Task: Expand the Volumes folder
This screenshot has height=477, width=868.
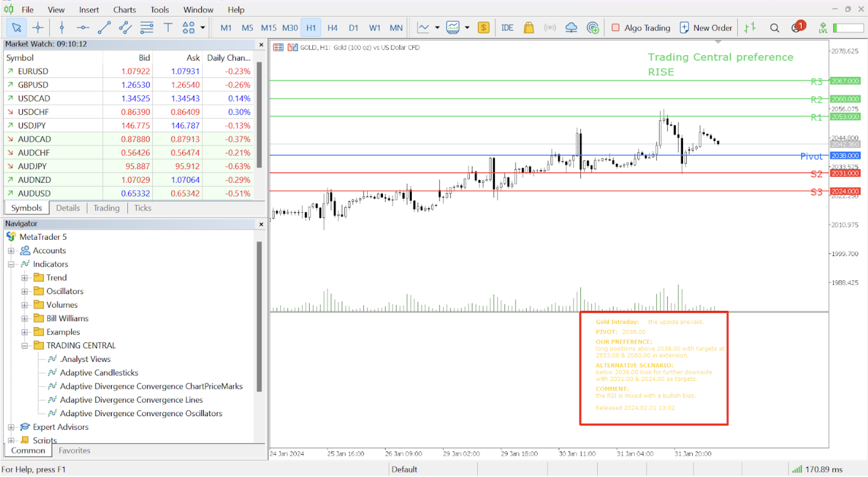Action: tap(24, 305)
